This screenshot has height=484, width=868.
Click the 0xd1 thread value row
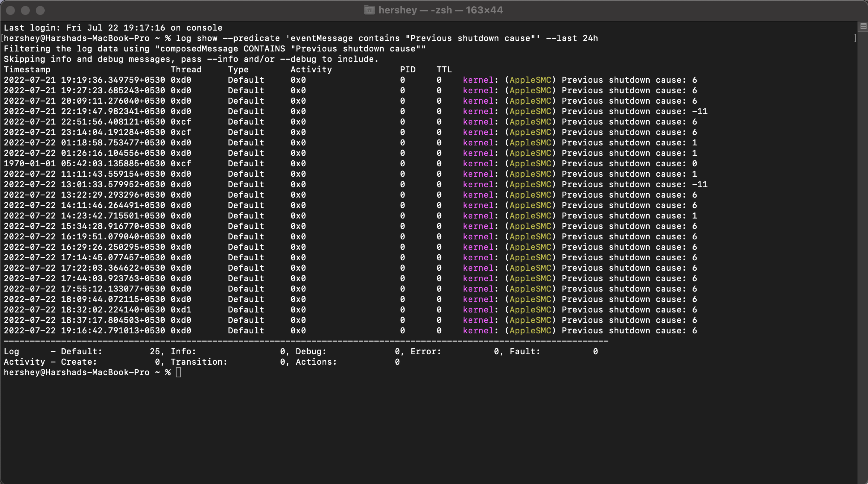click(181, 310)
